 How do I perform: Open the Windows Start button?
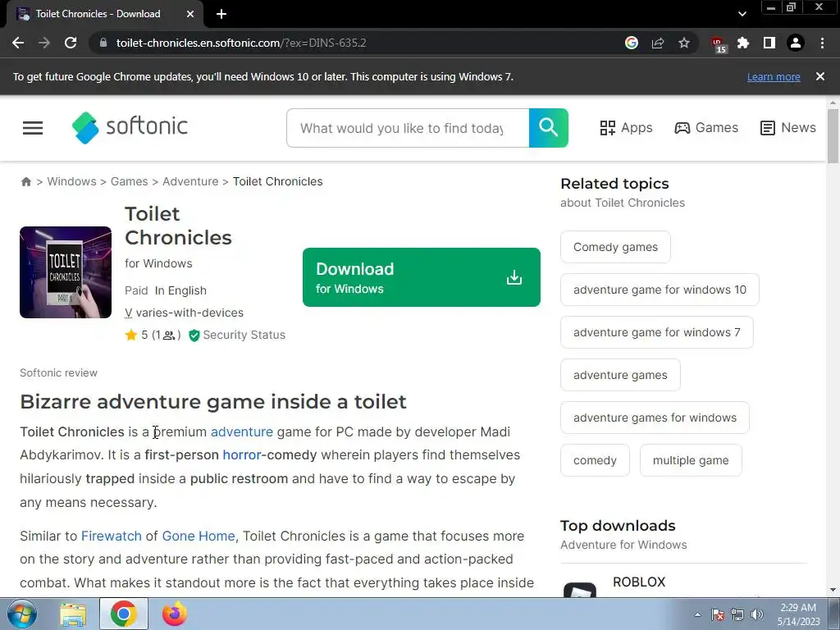pyautogui.click(x=21, y=614)
